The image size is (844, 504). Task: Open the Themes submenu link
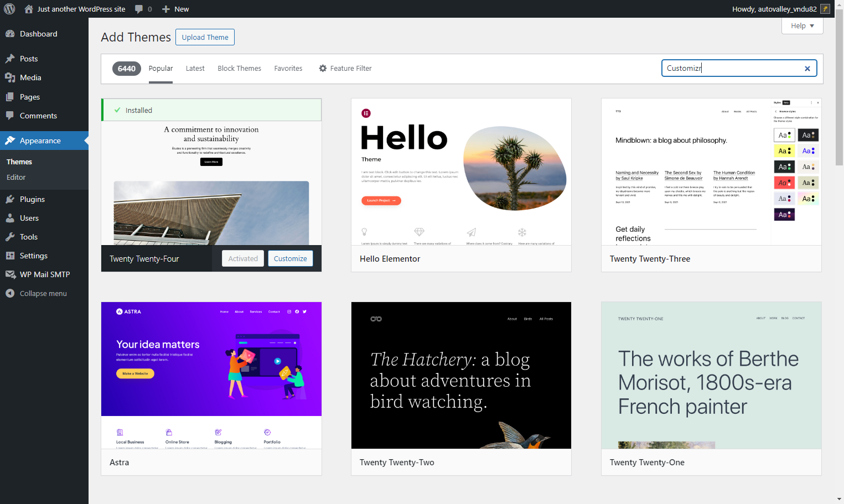(19, 162)
